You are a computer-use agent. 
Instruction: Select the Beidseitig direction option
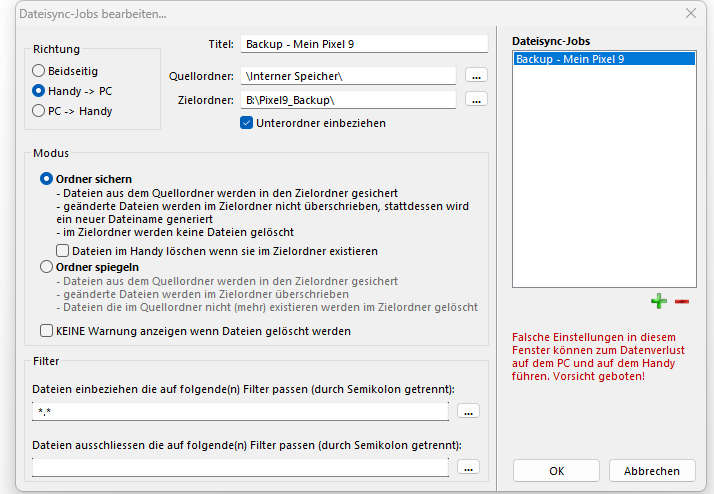(x=39, y=71)
